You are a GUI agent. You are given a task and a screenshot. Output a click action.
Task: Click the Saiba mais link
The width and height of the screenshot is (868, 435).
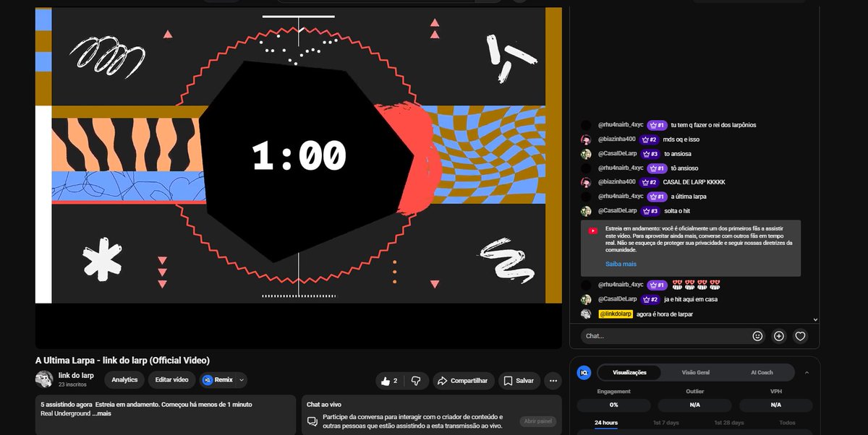(621, 264)
